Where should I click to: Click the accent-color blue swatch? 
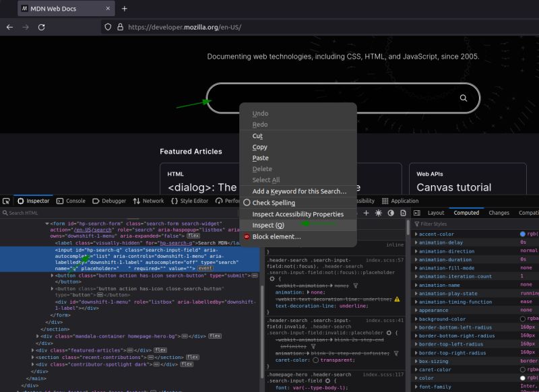coord(523,234)
